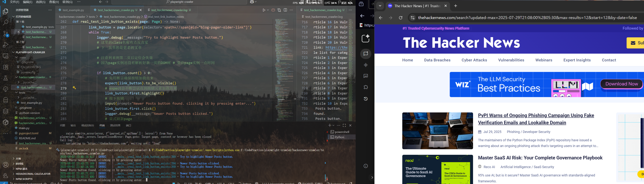Click VS Code command center search box
This screenshot has width=644, height=184.
tap(179, 2)
